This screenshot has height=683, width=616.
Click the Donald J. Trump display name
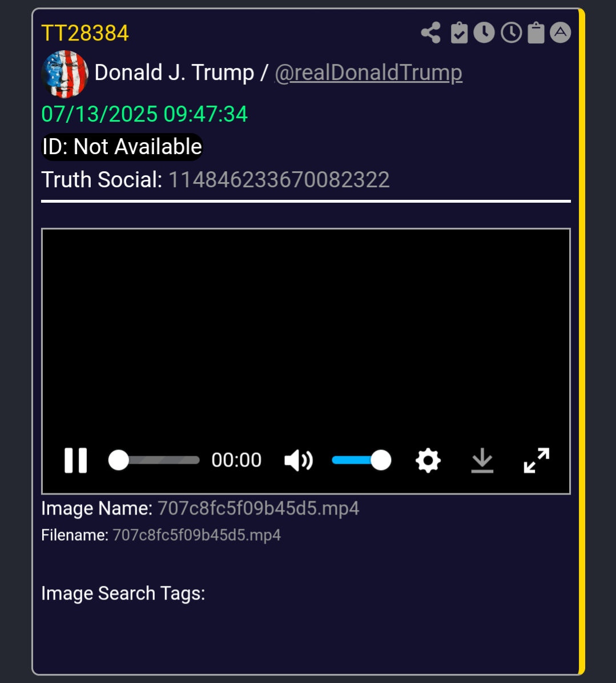(174, 73)
